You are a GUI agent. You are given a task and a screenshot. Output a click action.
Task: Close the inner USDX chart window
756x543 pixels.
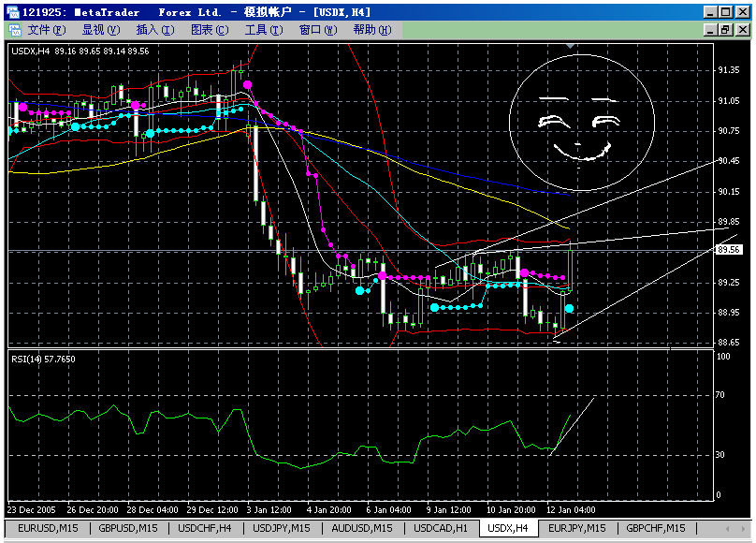[743, 30]
